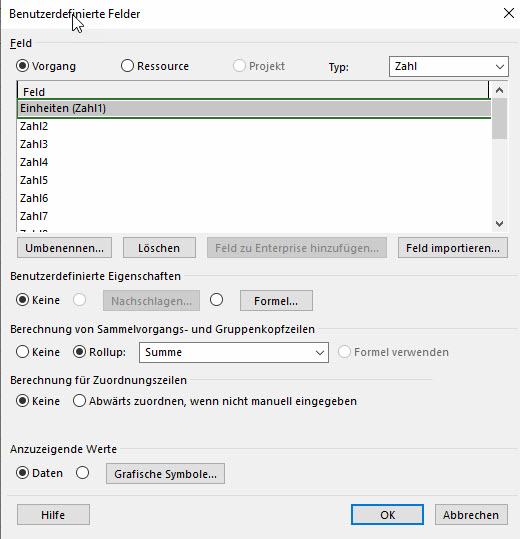Open the Formel editor button
The image size is (520, 539).
pos(276,301)
